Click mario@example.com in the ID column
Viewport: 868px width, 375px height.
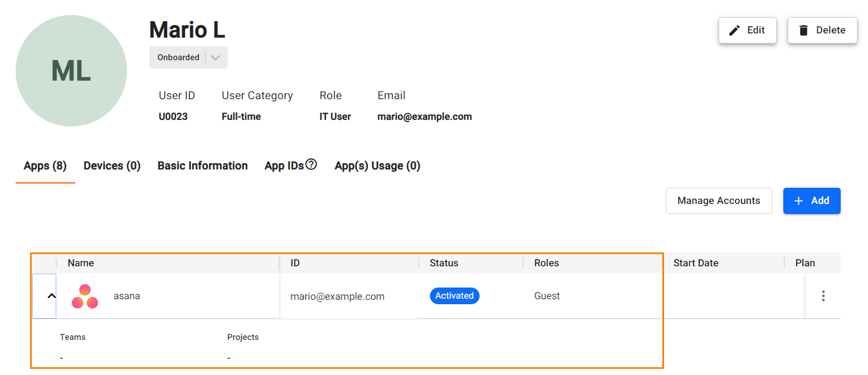(338, 296)
